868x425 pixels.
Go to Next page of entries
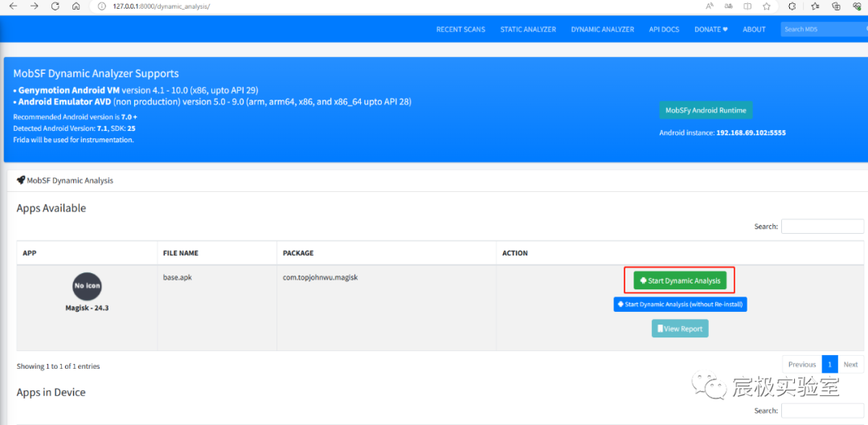click(x=851, y=364)
